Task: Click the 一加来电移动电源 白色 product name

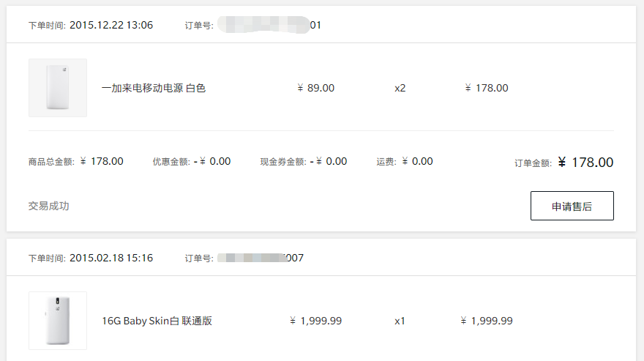Action: pos(154,88)
